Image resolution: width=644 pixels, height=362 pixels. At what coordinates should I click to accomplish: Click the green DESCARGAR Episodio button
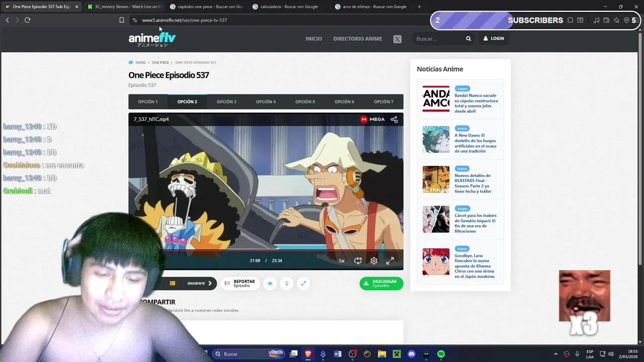(381, 284)
